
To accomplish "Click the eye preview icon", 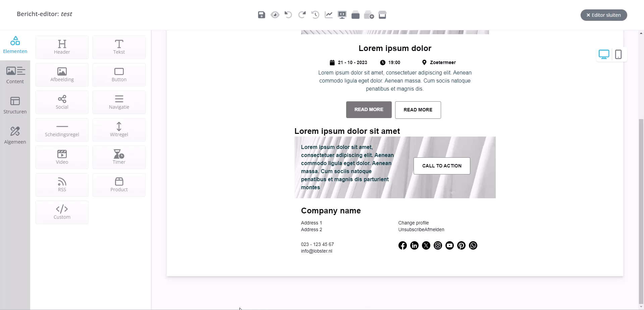I will pyautogui.click(x=275, y=15).
